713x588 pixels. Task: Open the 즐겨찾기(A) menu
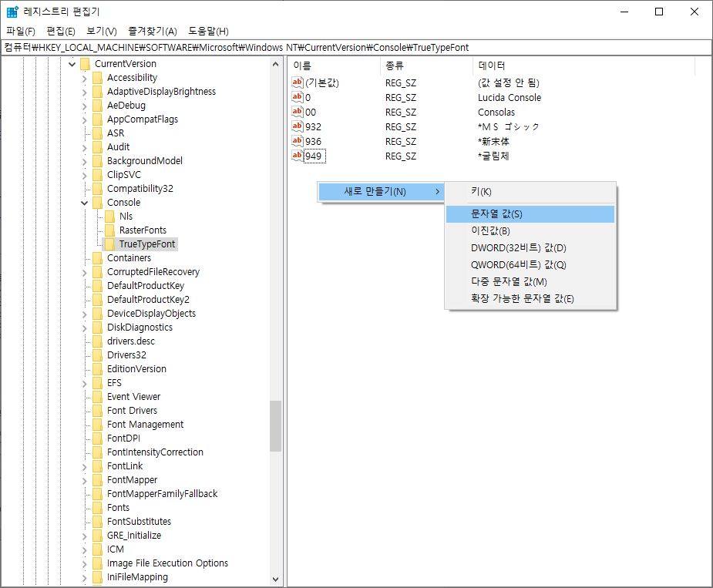[x=153, y=31]
